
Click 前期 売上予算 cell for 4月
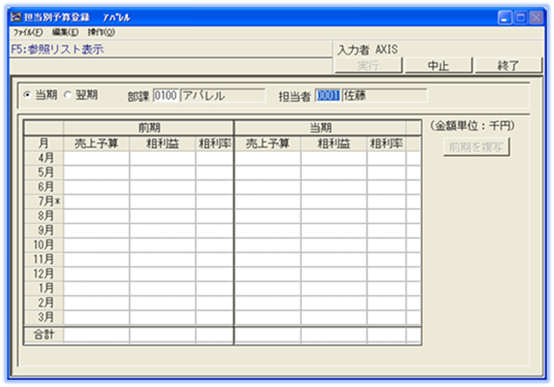pos(96,158)
